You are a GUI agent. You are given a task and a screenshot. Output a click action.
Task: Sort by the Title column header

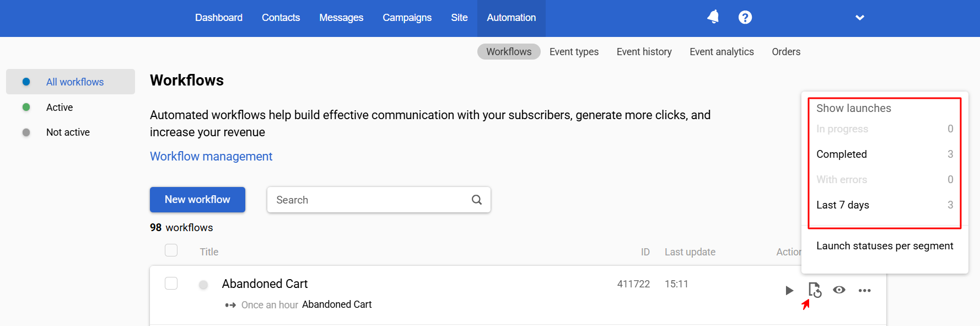coord(209,252)
